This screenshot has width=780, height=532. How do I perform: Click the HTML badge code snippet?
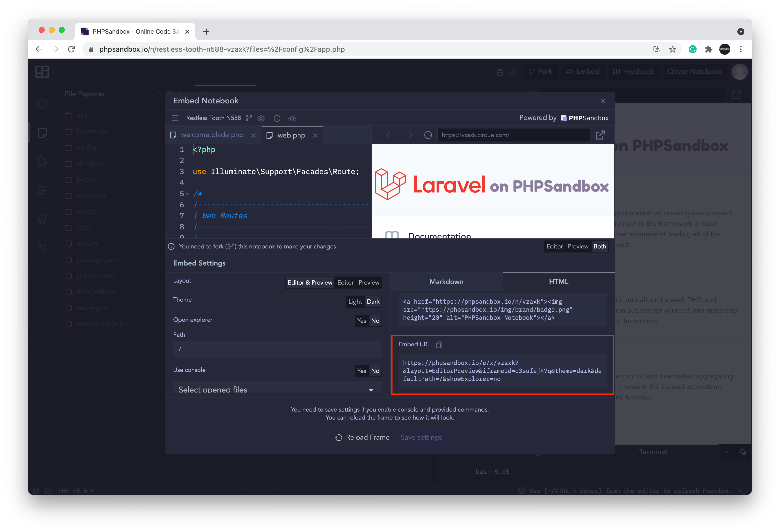pos(502,310)
